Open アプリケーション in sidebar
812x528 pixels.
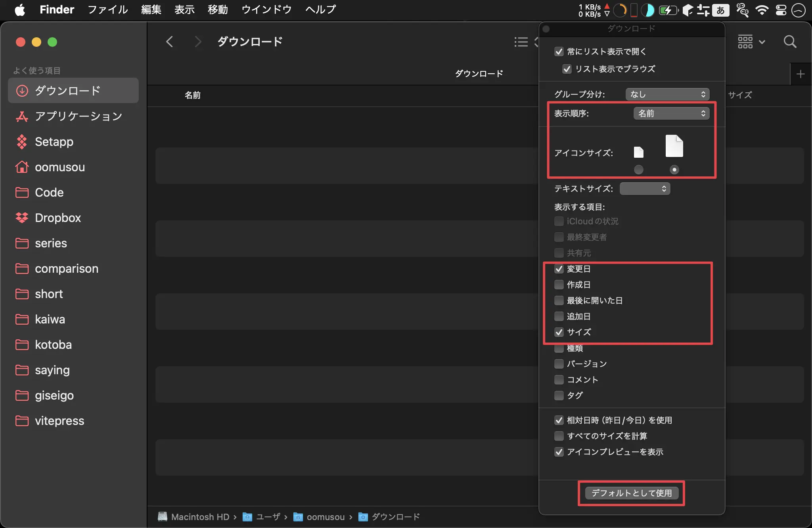coord(73,116)
